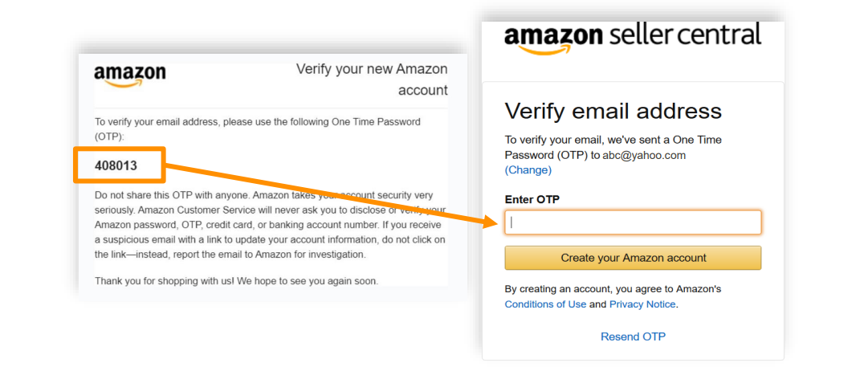Click the Enter OTP input field
The image size is (868, 371).
pyautogui.click(x=633, y=222)
